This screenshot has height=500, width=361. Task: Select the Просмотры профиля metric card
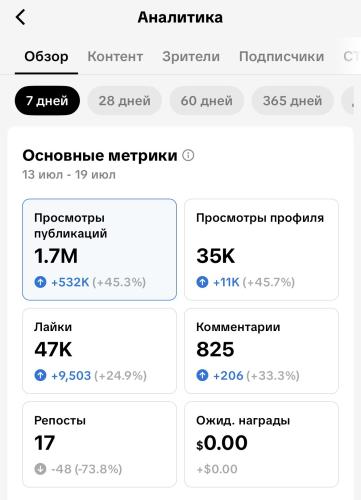click(261, 250)
